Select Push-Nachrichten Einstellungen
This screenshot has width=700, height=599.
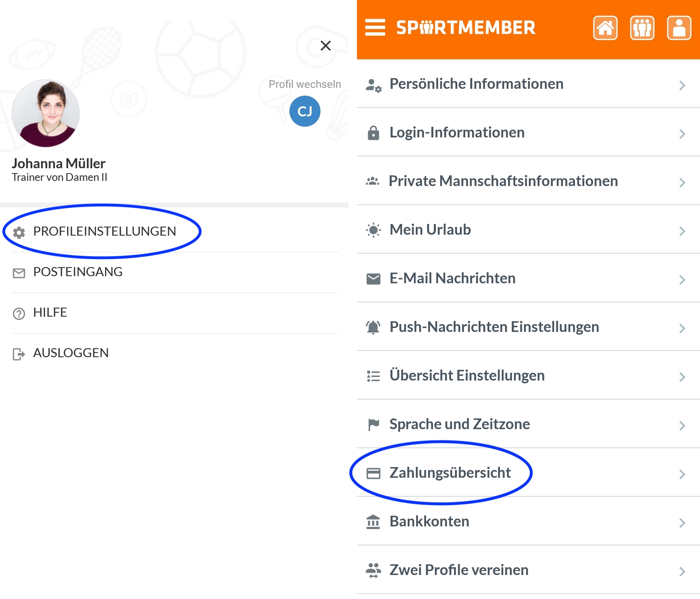(x=528, y=327)
